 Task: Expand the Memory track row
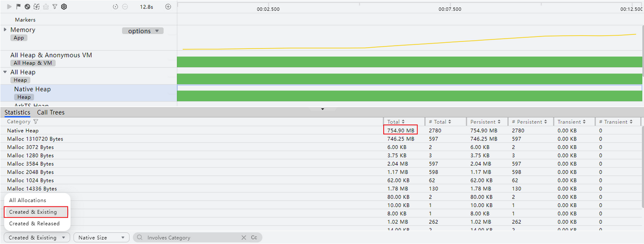tap(5, 30)
